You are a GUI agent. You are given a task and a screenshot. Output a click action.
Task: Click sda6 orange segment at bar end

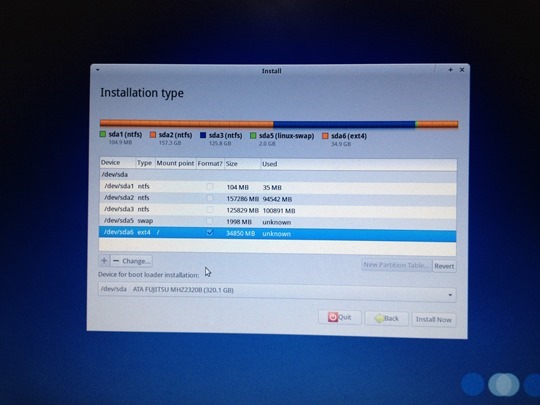point(438,124)
